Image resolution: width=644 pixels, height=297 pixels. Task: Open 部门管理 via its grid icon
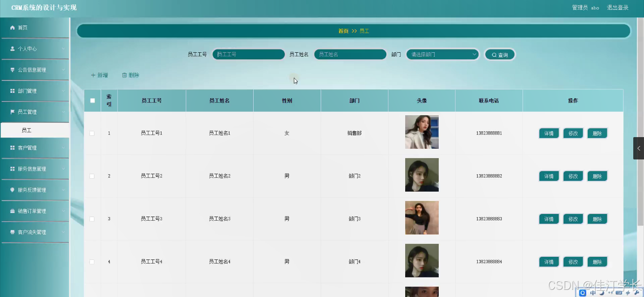point(13,91)
